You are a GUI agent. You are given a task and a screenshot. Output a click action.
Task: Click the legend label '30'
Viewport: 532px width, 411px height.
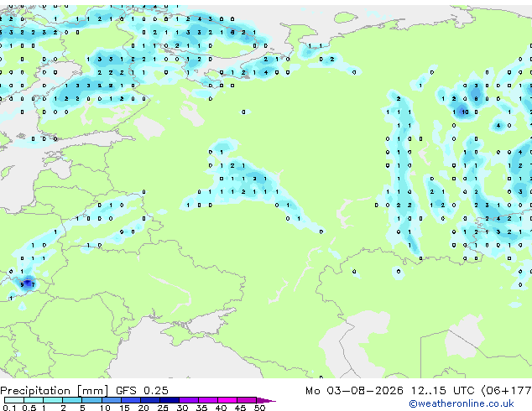tap(182, 408)
